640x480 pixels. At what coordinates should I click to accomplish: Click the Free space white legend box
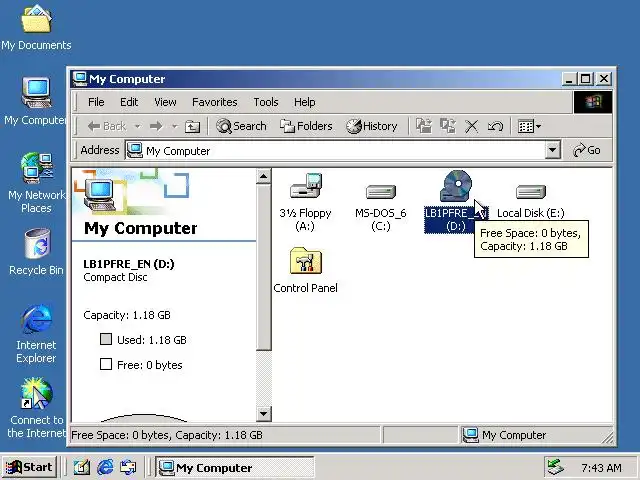coord(106,364)
